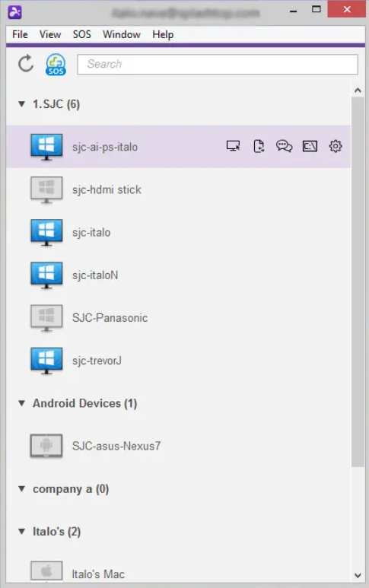Open the File menu
This screenshot has width=369, height=588.
point(20,34)
